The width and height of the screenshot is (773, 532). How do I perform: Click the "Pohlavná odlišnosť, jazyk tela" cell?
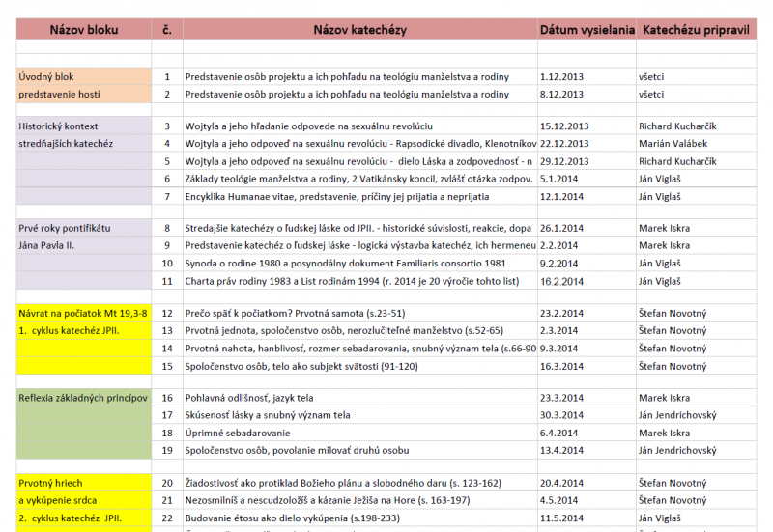(x=359, y=398)
